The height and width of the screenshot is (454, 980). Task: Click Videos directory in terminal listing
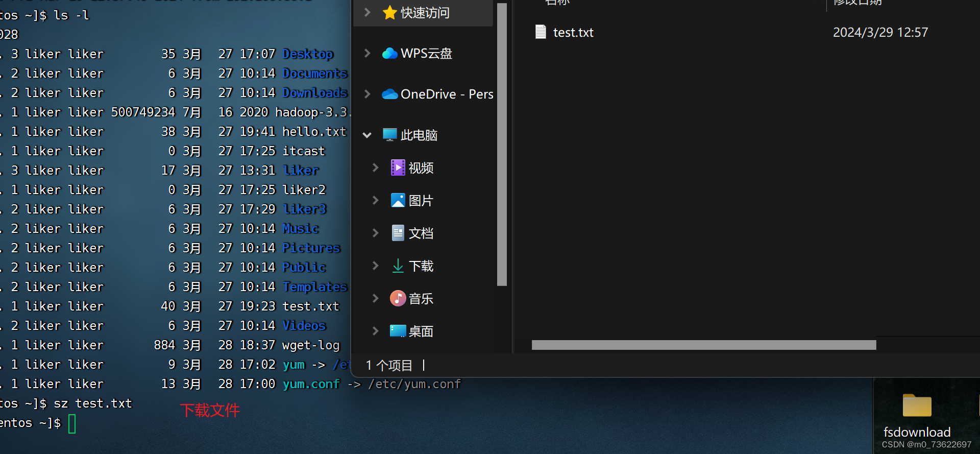[304, 325]
